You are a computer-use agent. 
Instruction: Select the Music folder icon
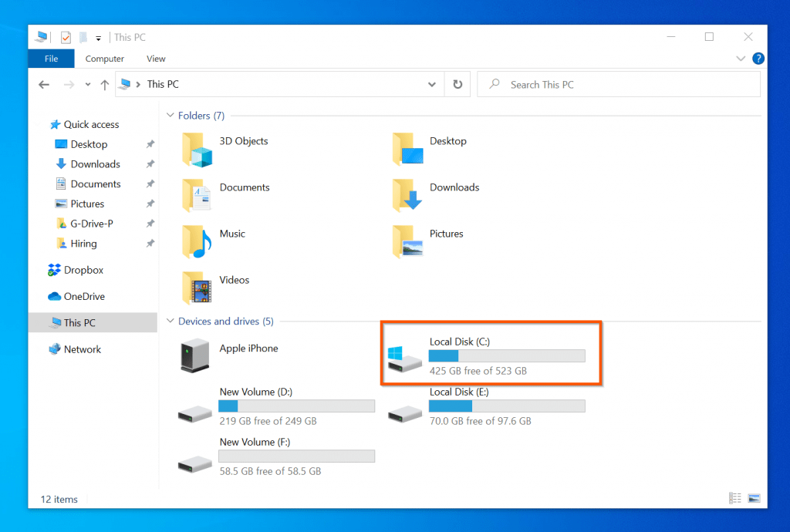click(x=197, y=241)
